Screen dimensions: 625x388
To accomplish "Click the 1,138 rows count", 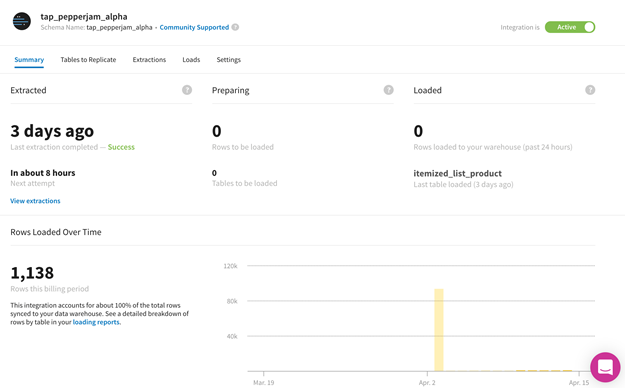I will click(32, 273).
